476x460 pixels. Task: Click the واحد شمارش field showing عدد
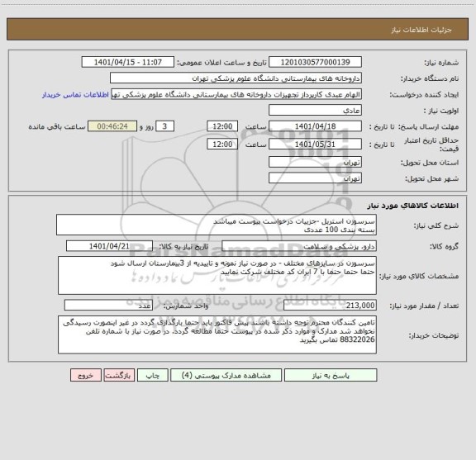point(108,306)
